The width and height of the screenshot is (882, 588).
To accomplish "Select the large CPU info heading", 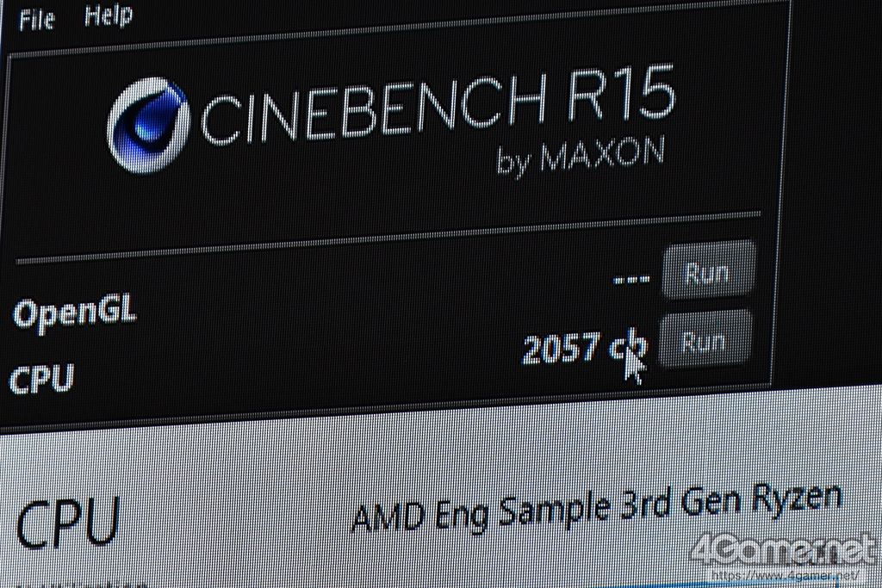I will 67,523.
